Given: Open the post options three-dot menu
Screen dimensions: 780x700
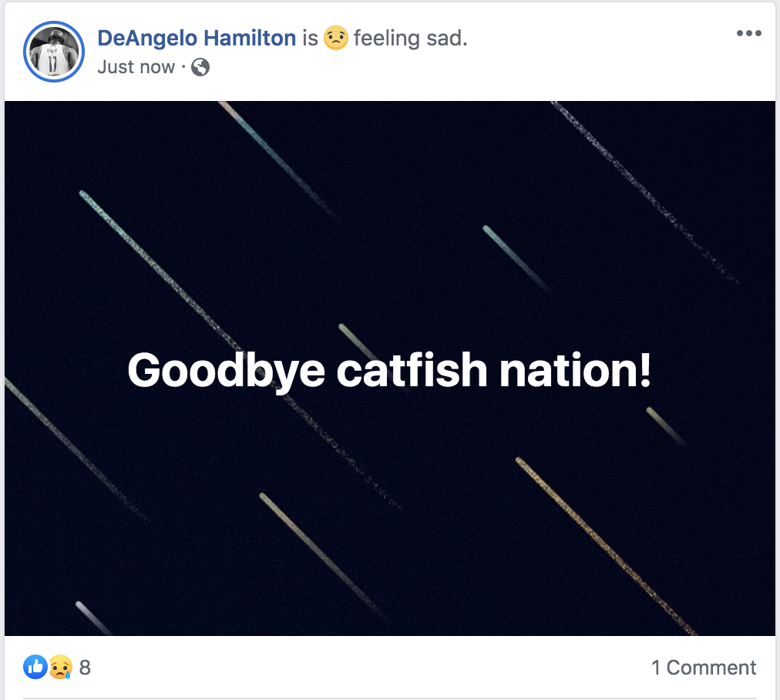Looking at the screenshot, I should pos(748,32).
